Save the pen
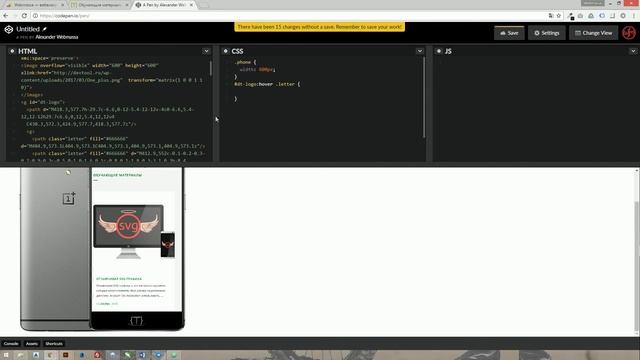 (509, 33)
